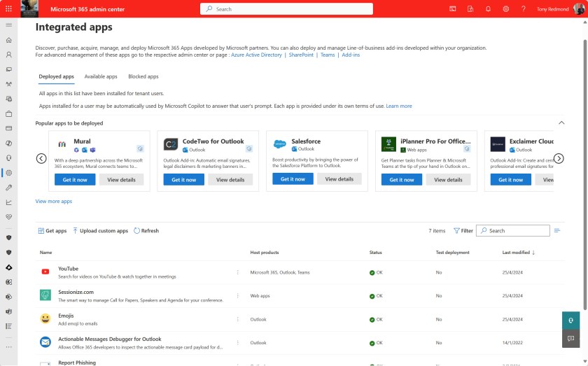Open the list view options icon
Viewport: 588px width, 366px height.
[557, 231]
